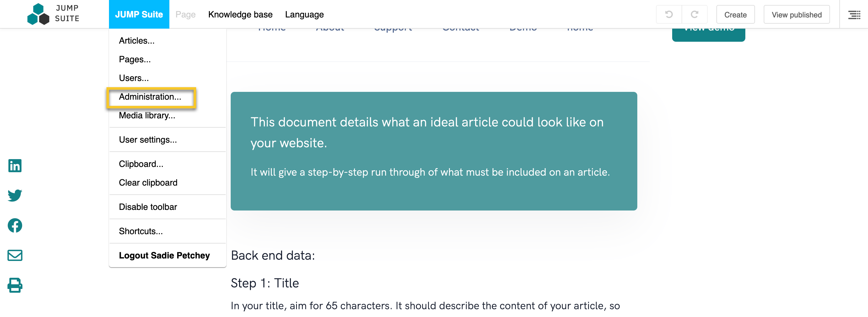868x317 pixels.
Task: Select Disable toolbar
Action: pos(167,207)
